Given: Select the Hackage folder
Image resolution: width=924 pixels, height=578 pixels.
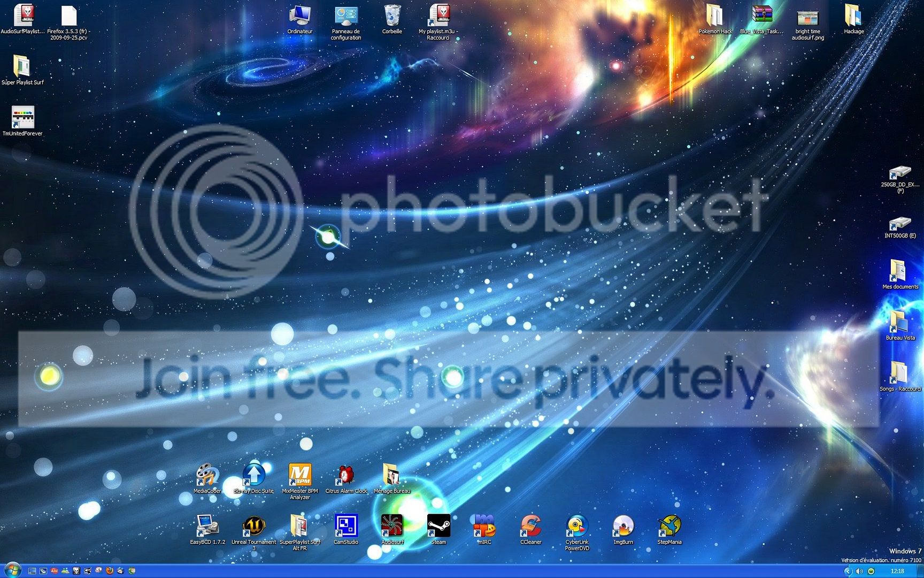Looking at the screenshot, I should coord(853,19).
